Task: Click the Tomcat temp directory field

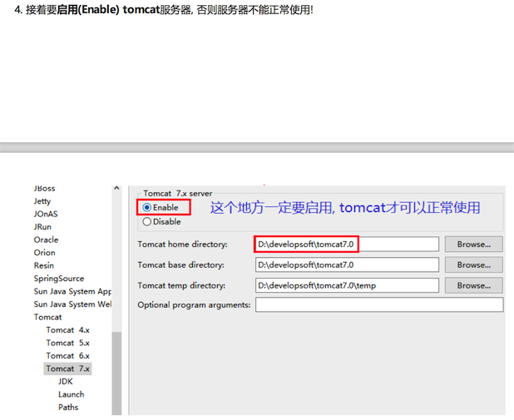Action: (x=347, y=285)
